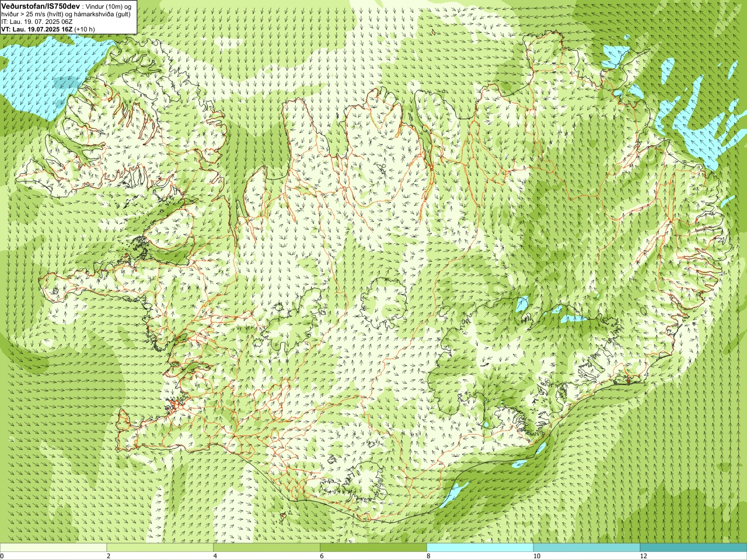Click the legend scale label '0'
This screenshot has width=747, height=560.
coord(2,556)
